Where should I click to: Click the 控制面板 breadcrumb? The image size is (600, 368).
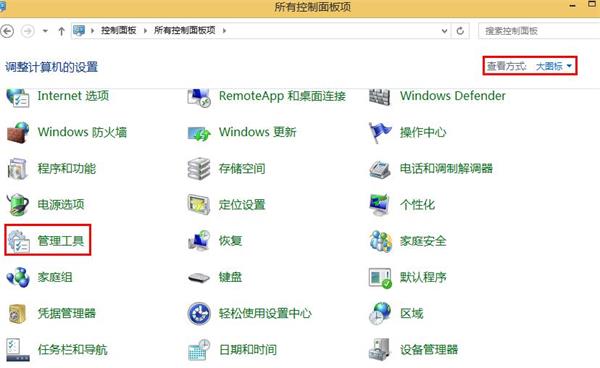coord(119,31)
